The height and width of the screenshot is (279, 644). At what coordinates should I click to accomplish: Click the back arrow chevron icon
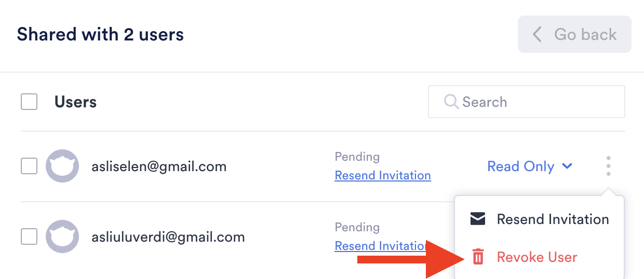coord(538,35)
